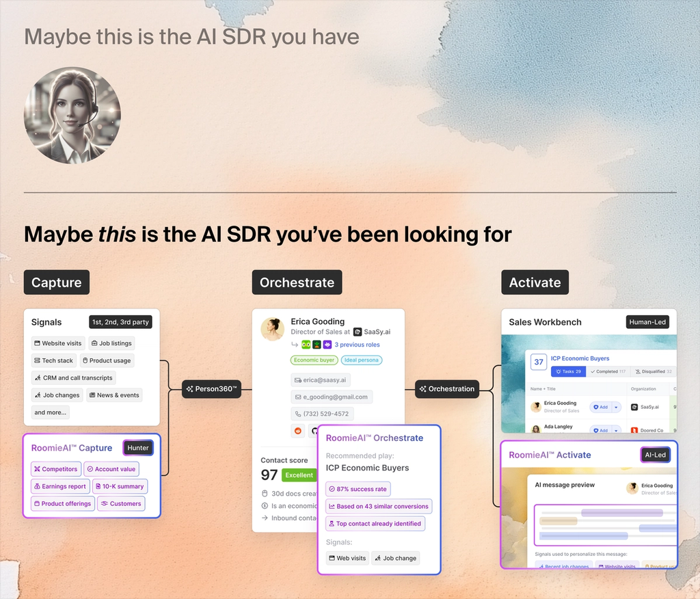Switch Sales Workbench to Human-Led mode
The height and width of the screenshot is (599, 700).
pos(648,321)
